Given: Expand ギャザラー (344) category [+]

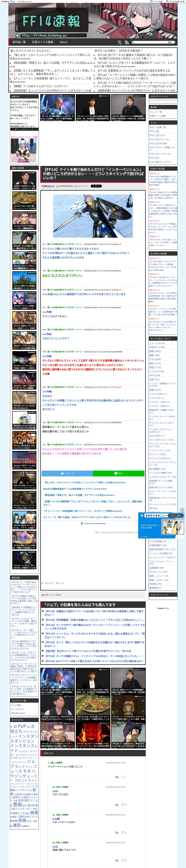Looking at the screenshot, I should pyautogui.click(x=168, y=402).
